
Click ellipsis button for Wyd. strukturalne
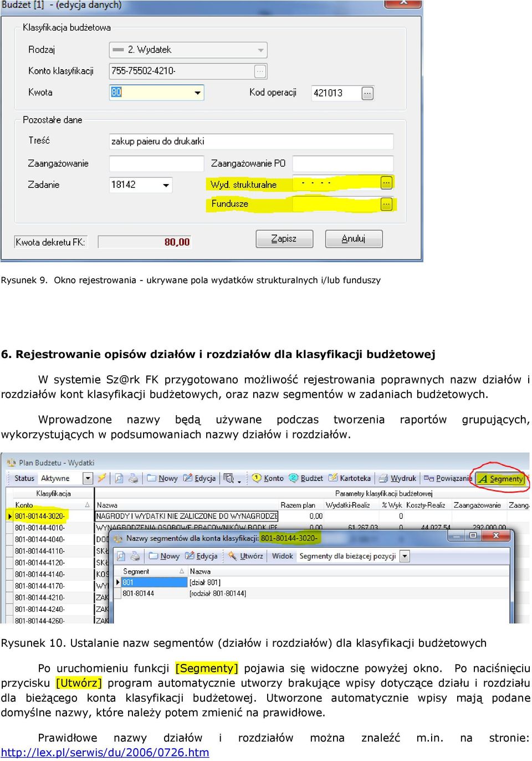pos(387,182)
